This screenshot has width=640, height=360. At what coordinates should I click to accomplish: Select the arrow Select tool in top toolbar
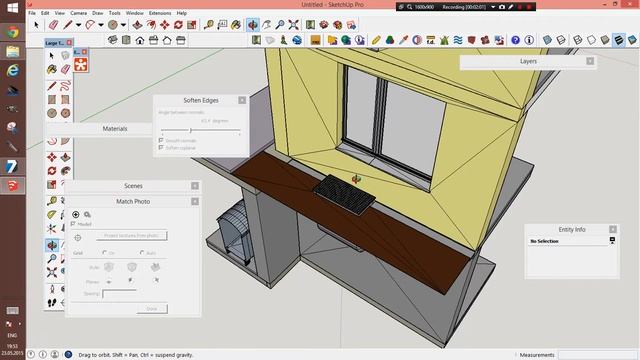pyautogui.click(x=36, y=25)
